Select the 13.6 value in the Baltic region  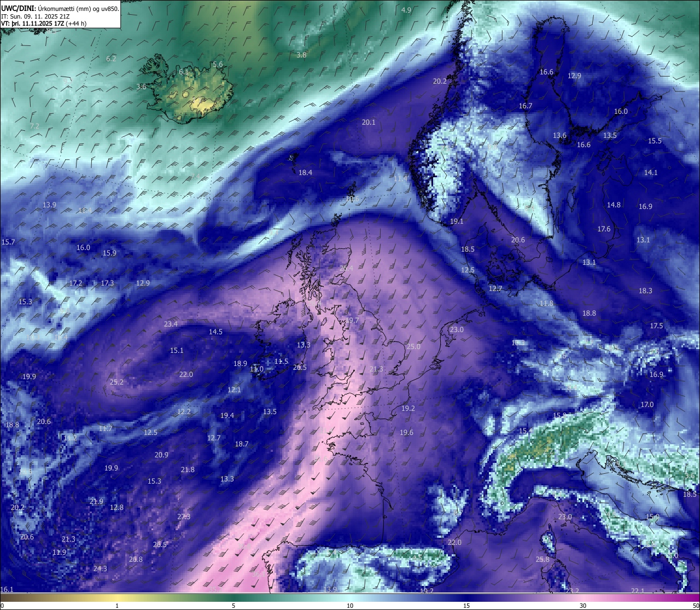click(x=559, y=136)
